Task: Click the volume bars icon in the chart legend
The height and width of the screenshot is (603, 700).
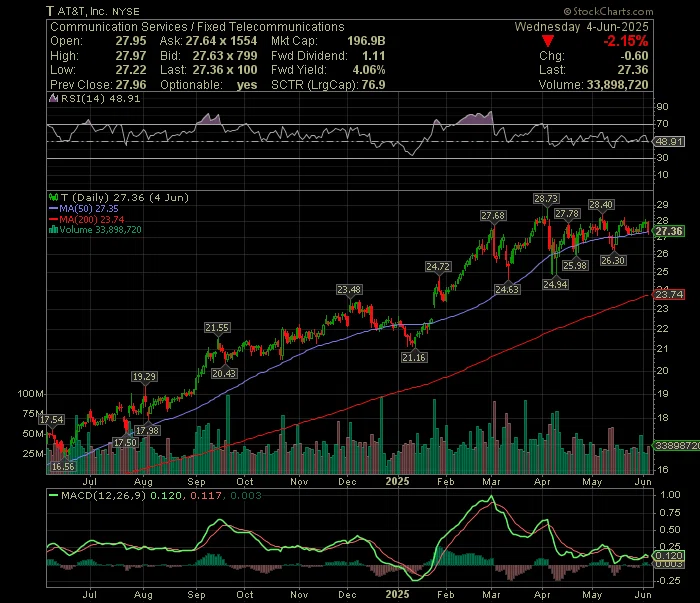Action: click(x=54, y=230)
